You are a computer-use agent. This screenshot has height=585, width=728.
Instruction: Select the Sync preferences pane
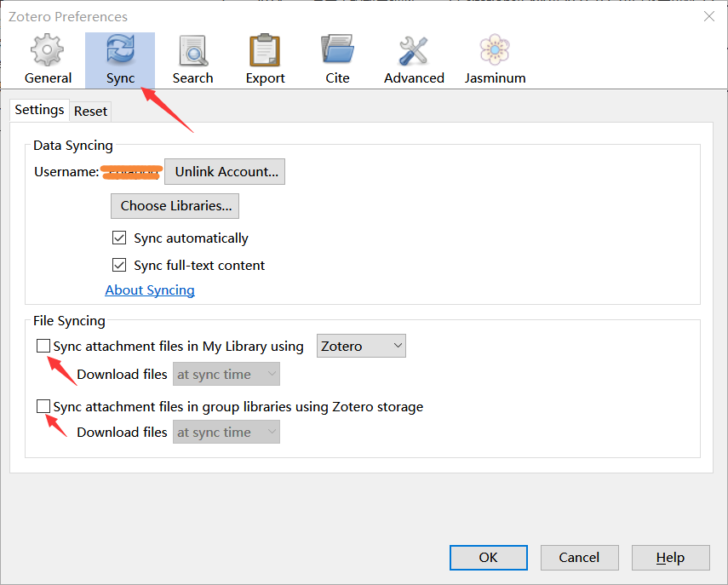point(120,60)
